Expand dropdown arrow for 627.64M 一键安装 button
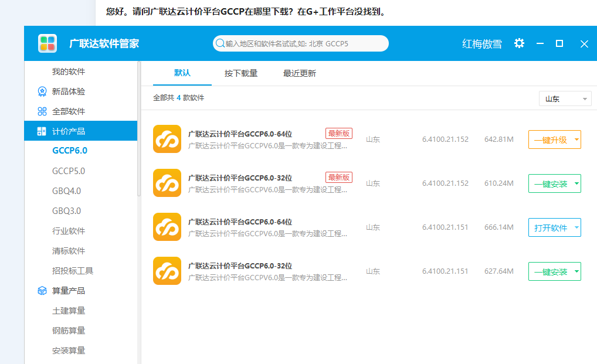 coord(576,271)
